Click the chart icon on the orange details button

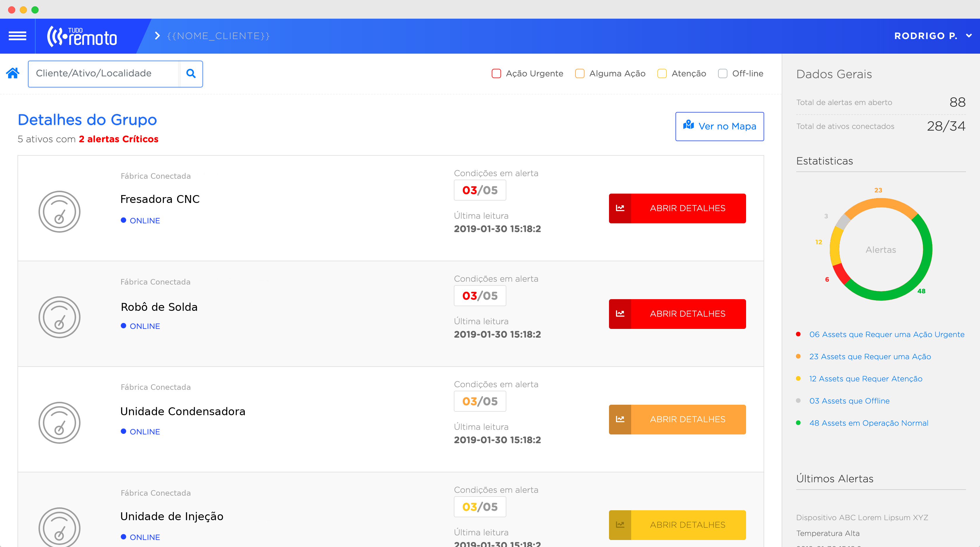click(x=620, y=419)
